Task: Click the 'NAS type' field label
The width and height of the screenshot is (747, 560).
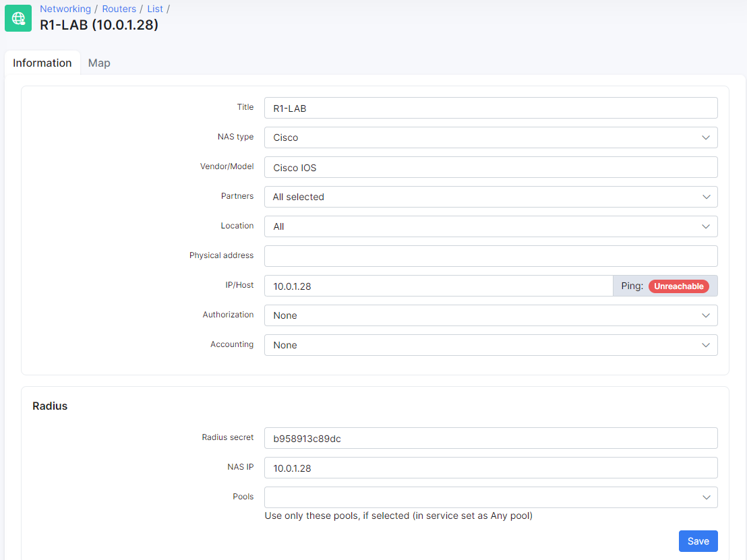Action: (235, 137)
